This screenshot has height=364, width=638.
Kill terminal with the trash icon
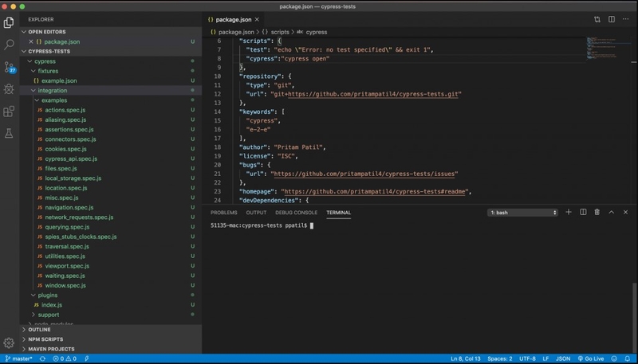(597, 212)
